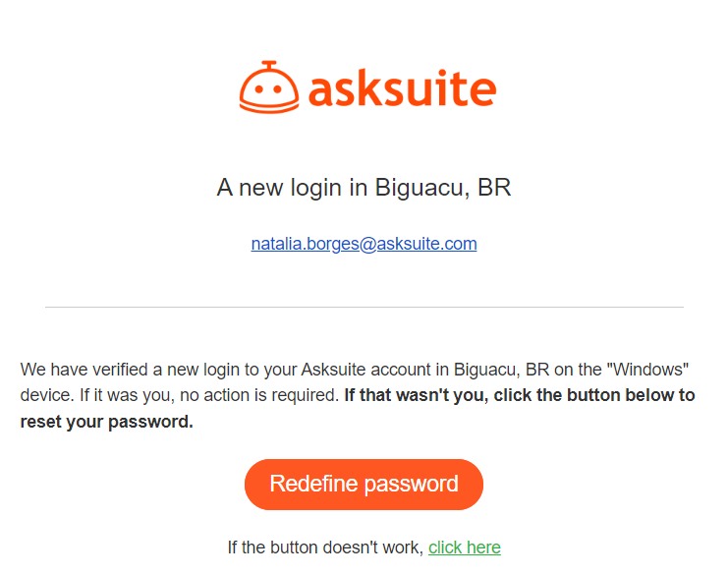Click the gray horizontal divider line
The image size is (728, 576).
coord(364,307)
